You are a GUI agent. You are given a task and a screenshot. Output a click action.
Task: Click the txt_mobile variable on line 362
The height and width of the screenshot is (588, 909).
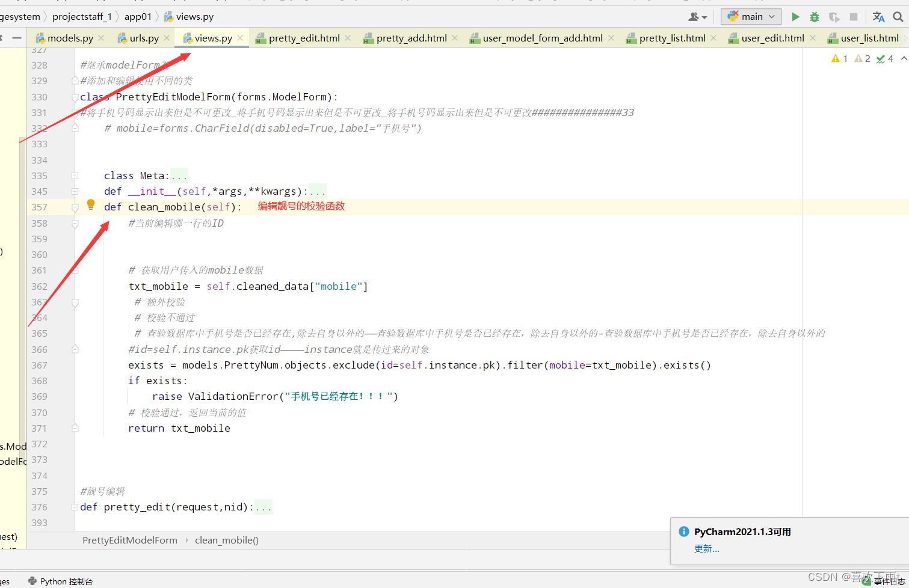click(158, 286)
